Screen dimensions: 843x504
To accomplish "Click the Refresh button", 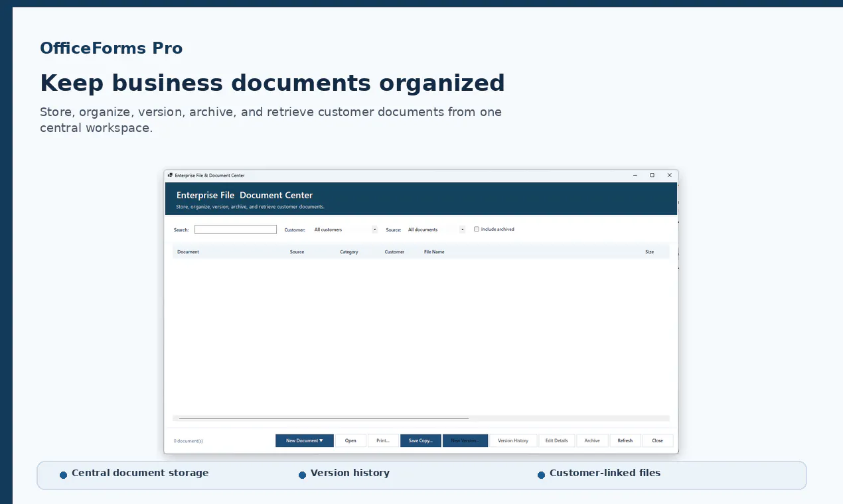I will tap(625, 440).
